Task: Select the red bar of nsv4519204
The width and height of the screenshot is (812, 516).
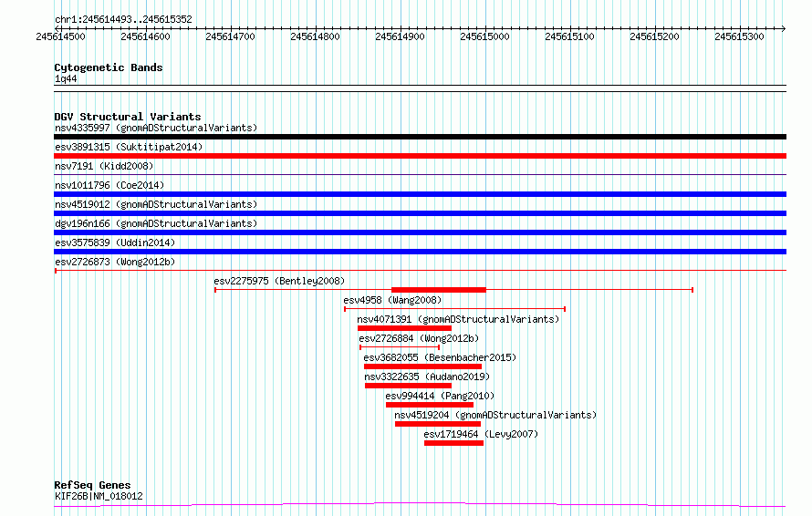Action: [438, 424]
